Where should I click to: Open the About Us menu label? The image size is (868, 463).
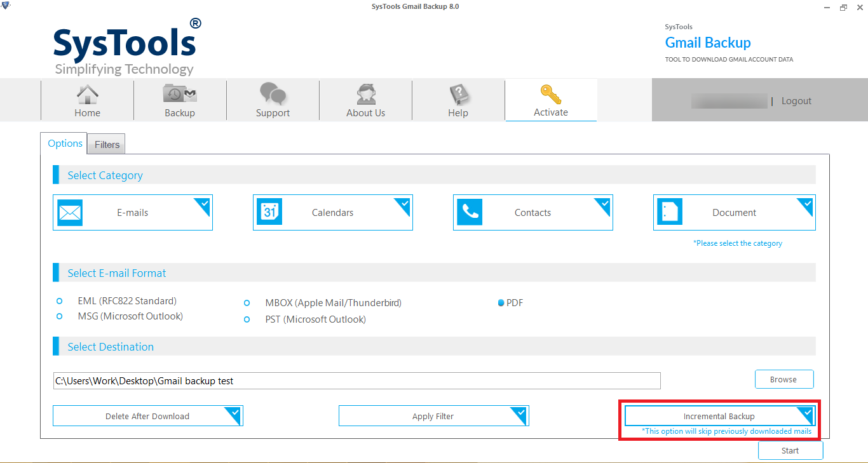pos(365,113)
